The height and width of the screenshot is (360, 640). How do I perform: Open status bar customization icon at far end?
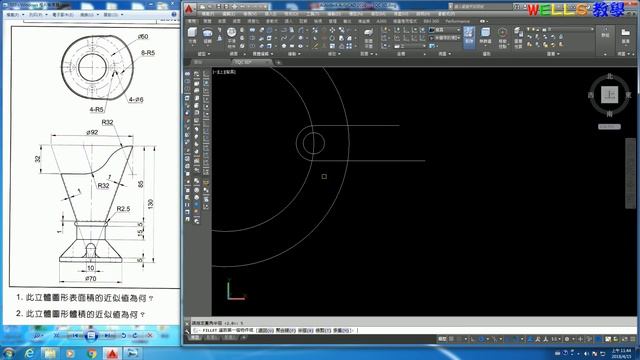tap(632, 339)
